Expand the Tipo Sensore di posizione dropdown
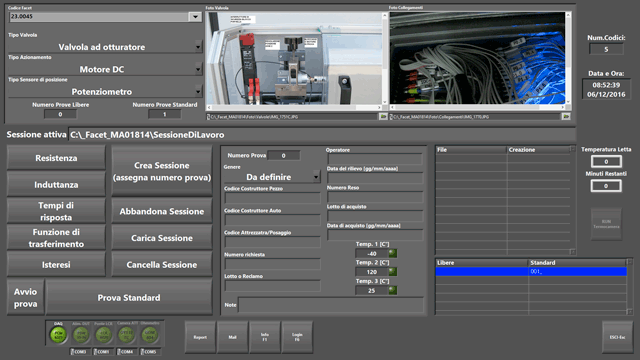640x360 pixels. click(198, 91)
